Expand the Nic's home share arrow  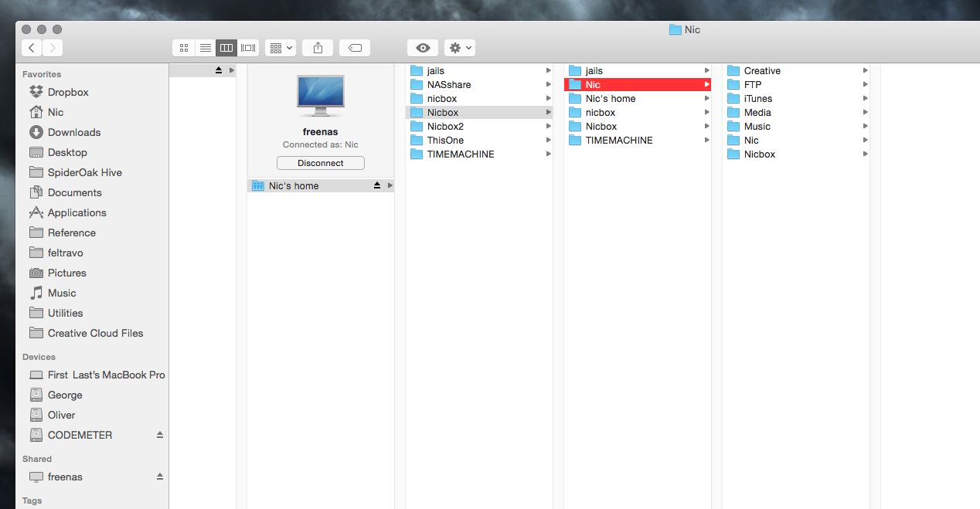click(390, 185)
